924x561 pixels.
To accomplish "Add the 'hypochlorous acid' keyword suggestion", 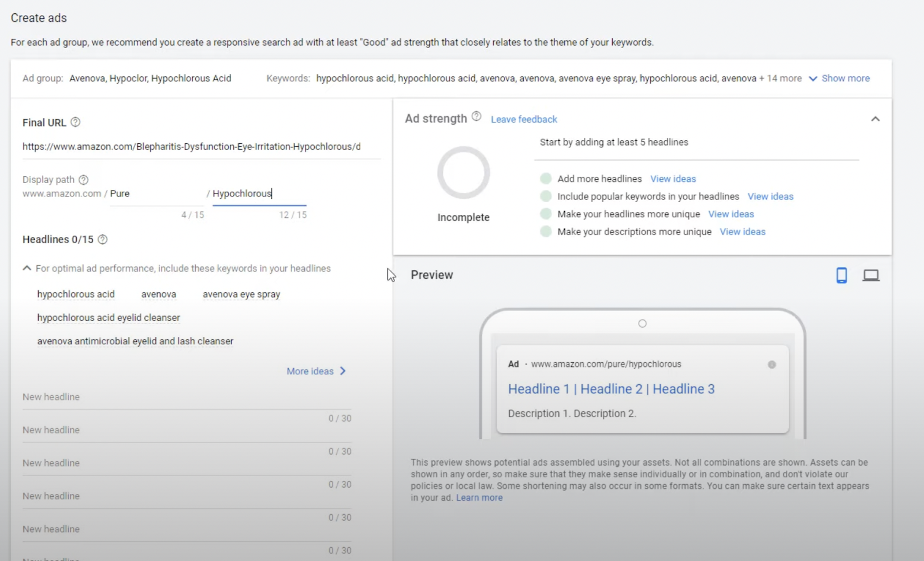I will tap(76, 294).
